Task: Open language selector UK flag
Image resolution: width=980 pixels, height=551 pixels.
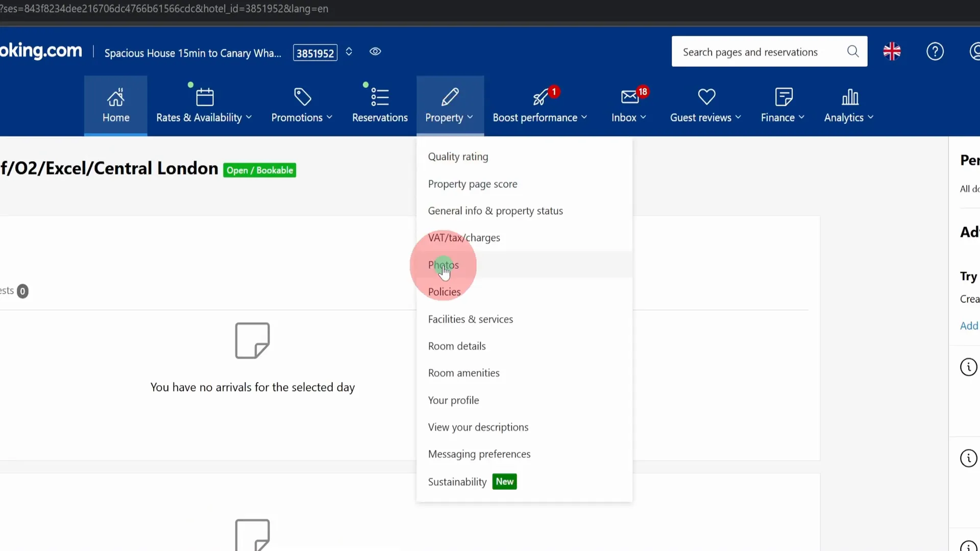Action: [x=892, y=52]
